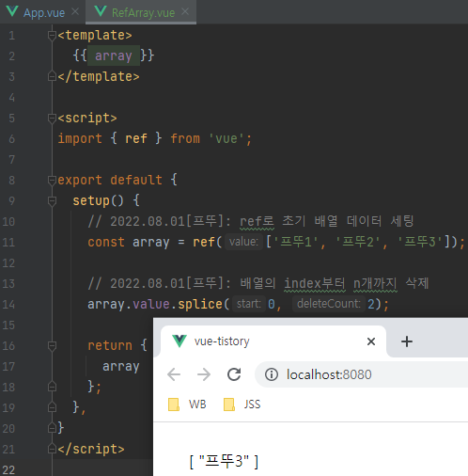The height and width of the screenshot is (476, 468).
Task: Click 'const' keyword on line 11
Action: pos(106,242)
